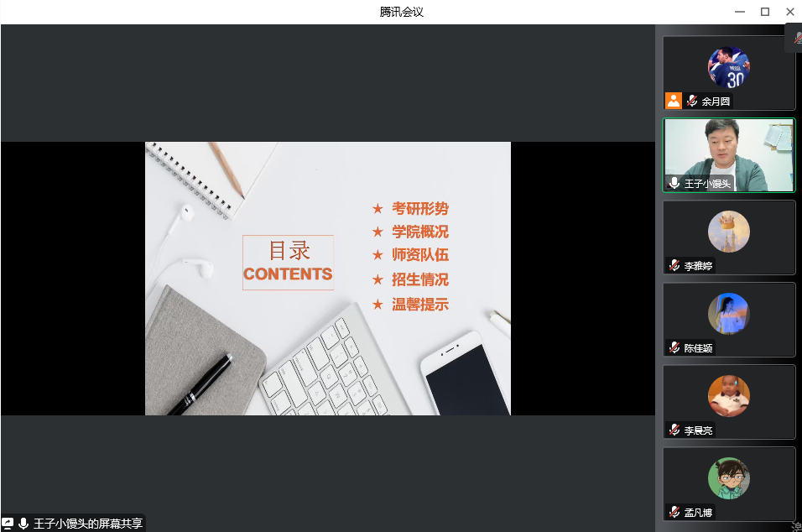Maximize the 腾讯会议 window

(x=764, y=12)
